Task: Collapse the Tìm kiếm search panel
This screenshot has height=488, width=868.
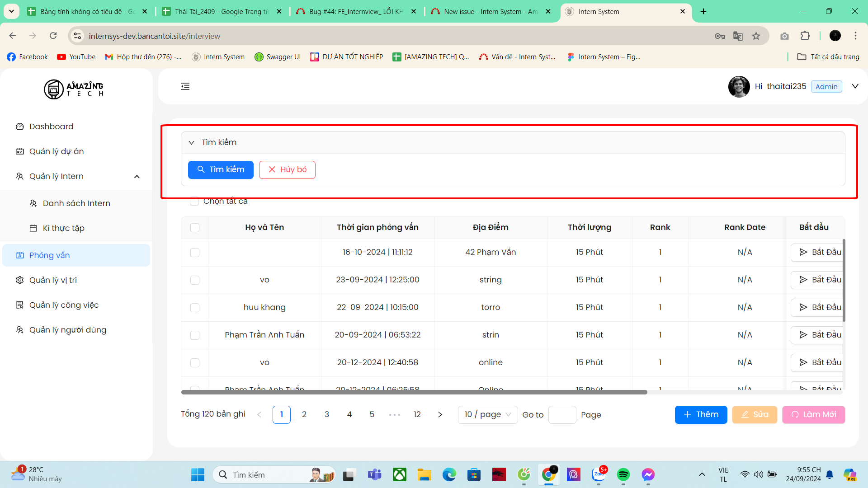Action: [x=192, y=143]
